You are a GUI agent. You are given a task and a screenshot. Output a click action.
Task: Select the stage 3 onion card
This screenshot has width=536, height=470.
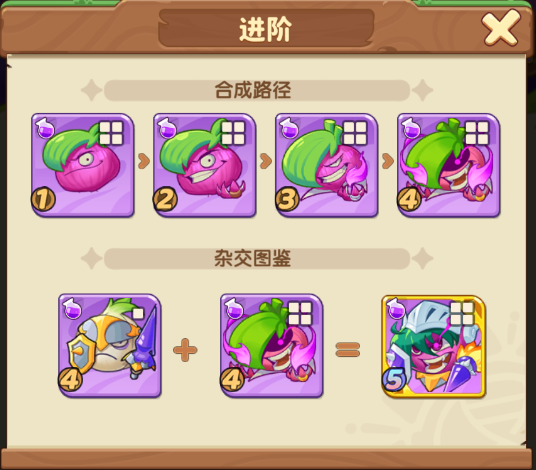point(326,165)
